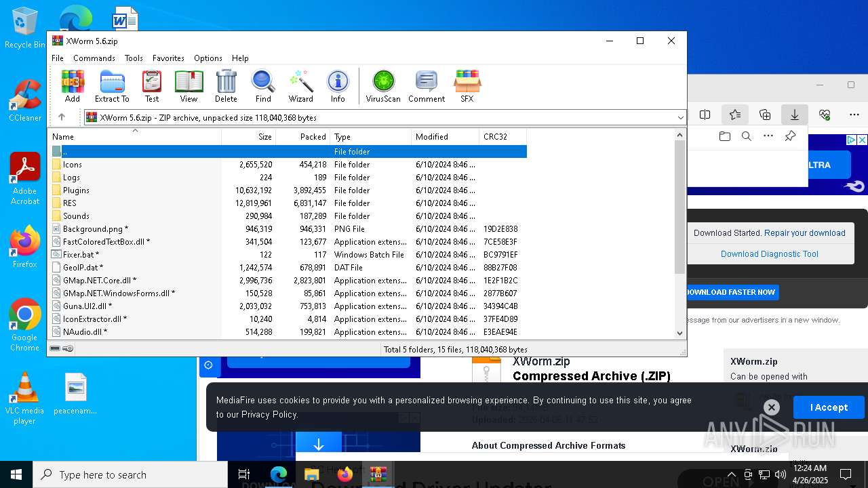Select Guna.UI2.dll file
Viewport: 868px width, 488px height.
[x=288, y=306]
